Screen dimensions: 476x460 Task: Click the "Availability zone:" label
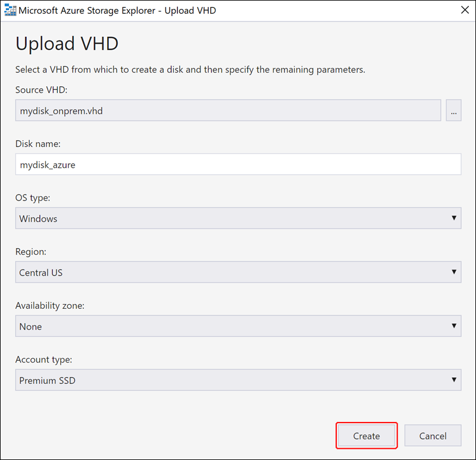point(50,306)
